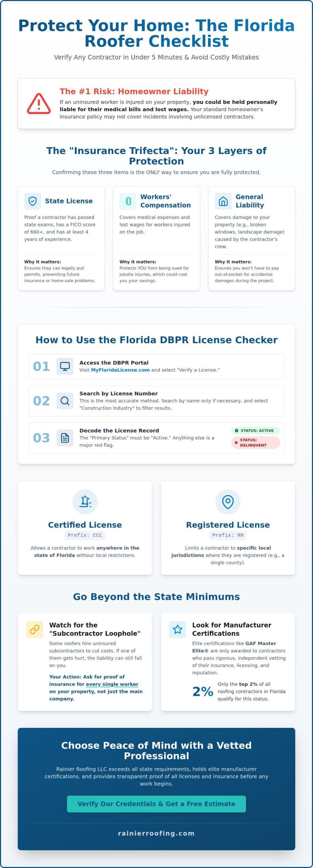The image size is (313, 868).
Task: Click the star icon for Manufacturer Certifications
Action: (178, 629)
